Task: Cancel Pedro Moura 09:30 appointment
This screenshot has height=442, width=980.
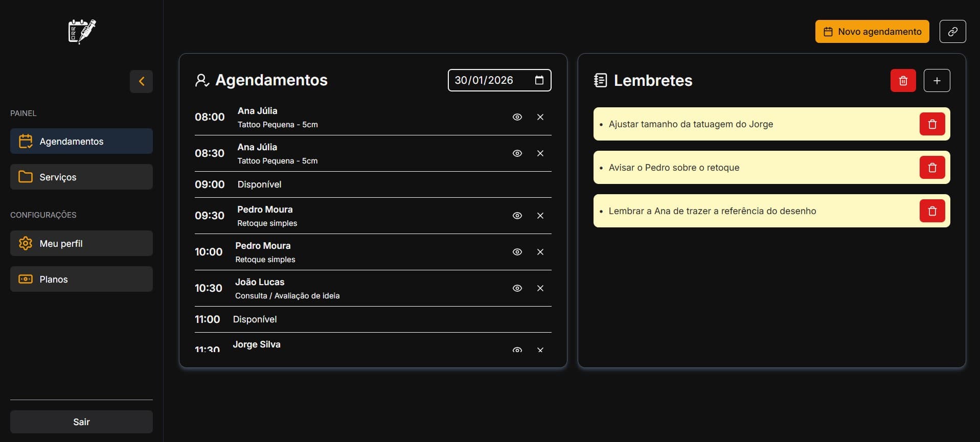Action: pyautogui.click(x=540, y=216)
